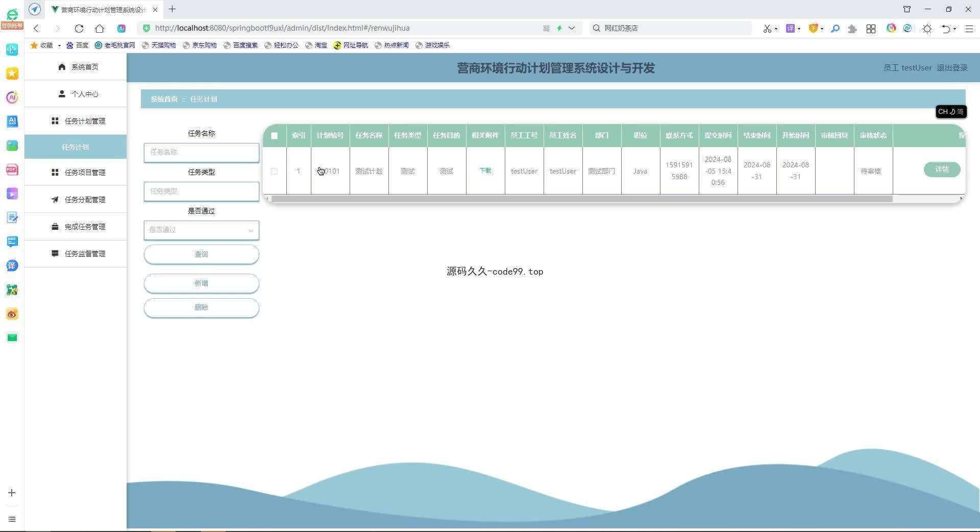
Task: Open the sidebar translate 译 icon
Action: point(12,265)
